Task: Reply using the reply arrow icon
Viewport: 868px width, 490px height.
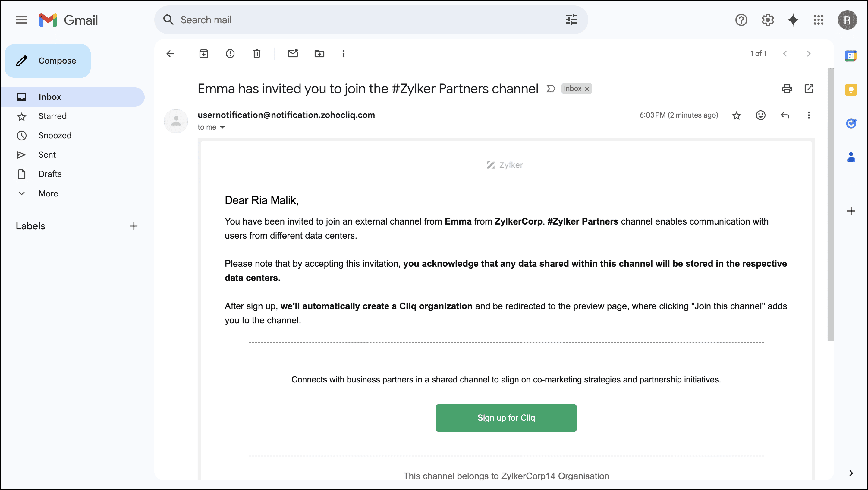Action: (785, 115)
